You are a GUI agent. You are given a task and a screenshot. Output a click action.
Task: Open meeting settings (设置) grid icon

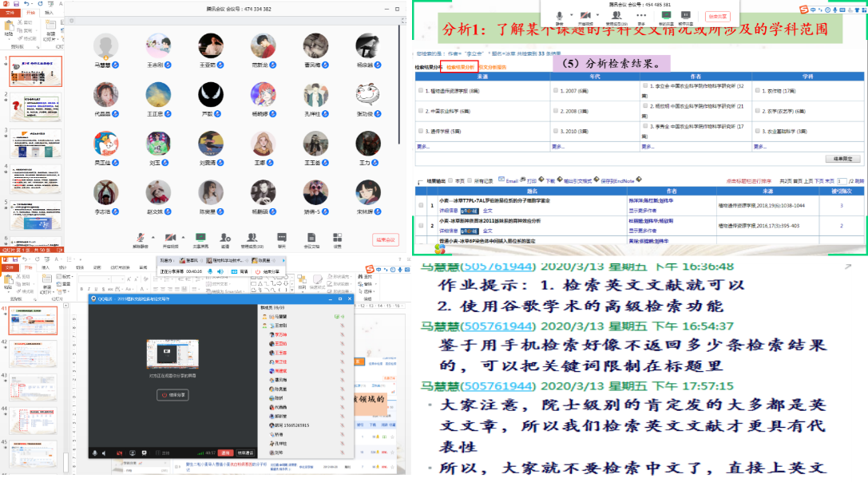(337, 237)
